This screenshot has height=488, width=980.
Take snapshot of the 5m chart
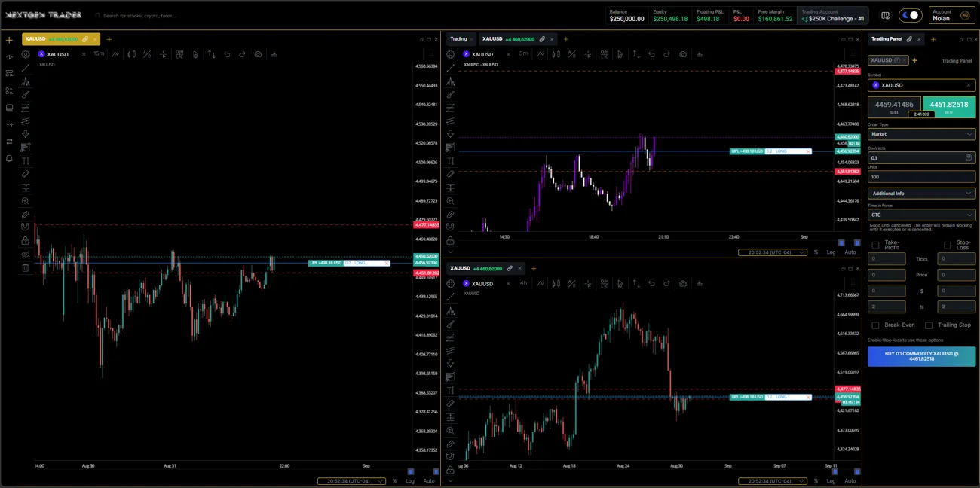click(682, 54)
